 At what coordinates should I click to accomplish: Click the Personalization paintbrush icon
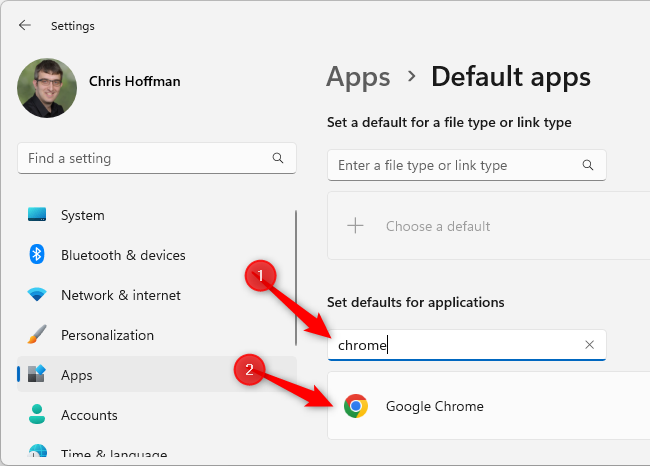[x=37, y=335]
